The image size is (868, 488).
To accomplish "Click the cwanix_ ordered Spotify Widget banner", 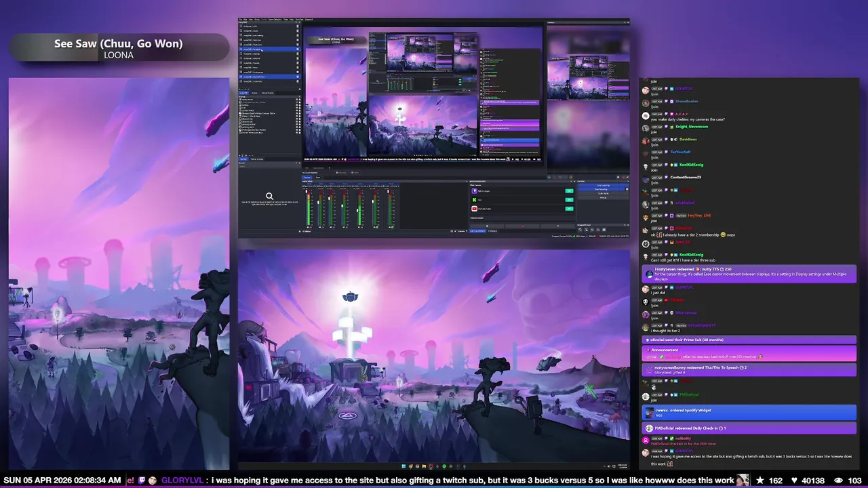I will point(749,412).
